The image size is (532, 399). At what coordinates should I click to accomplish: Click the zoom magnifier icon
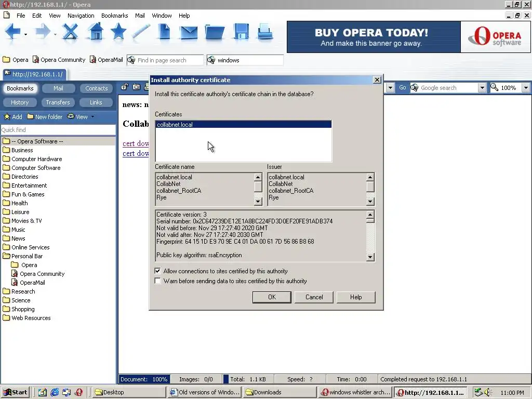pos(495,87)
